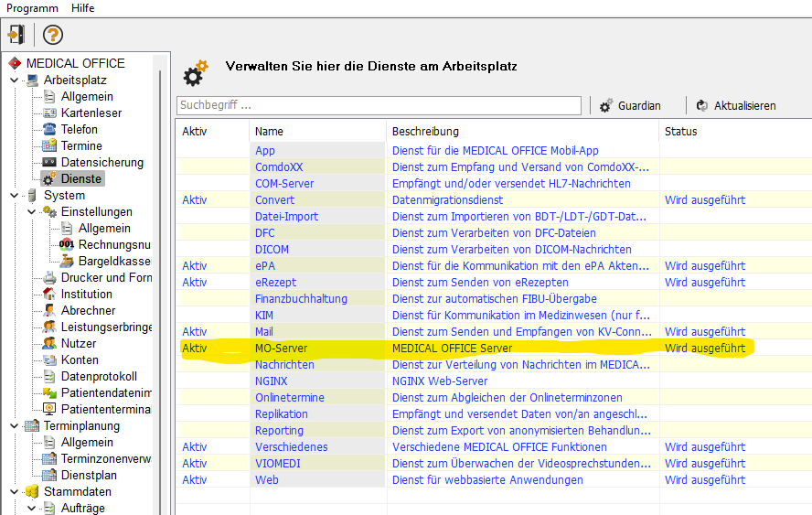Select the Datei-Import service name

click(286, 217)
